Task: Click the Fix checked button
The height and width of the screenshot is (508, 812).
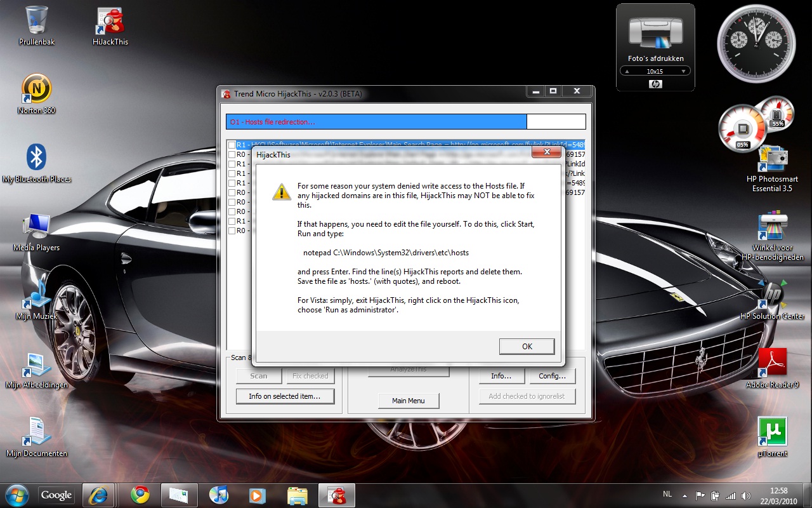Action: pyautogui.click(x=310, y=376)
